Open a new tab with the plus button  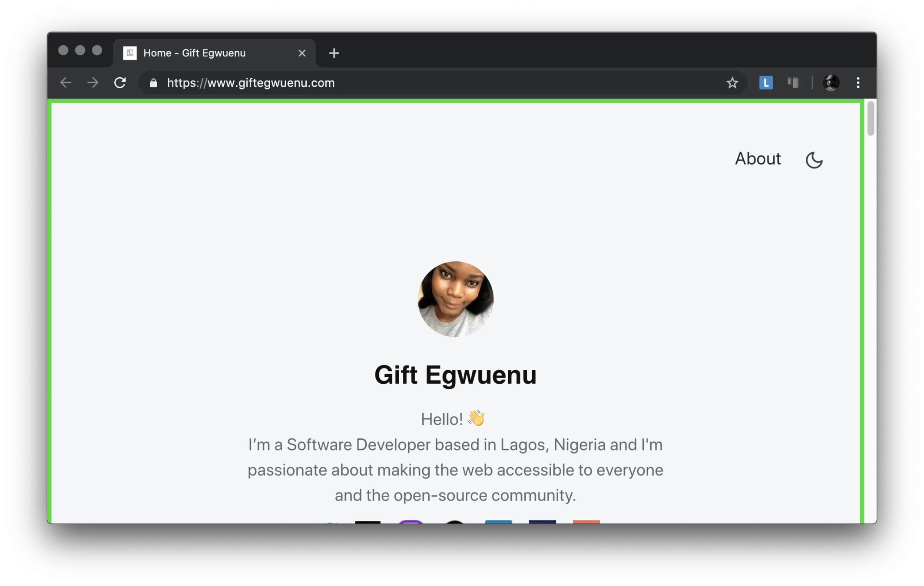(334, 53)
